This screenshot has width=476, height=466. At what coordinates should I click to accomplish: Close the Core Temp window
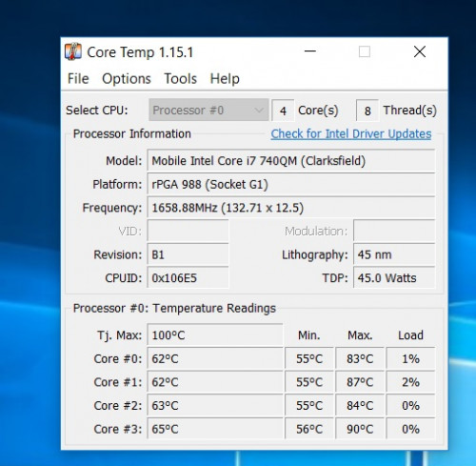(x=420, y=51)
